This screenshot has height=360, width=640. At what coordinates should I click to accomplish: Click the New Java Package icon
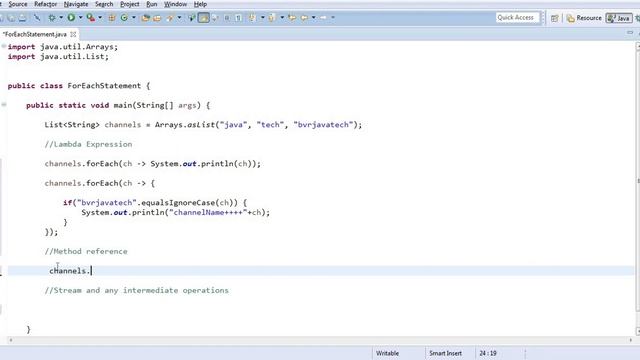111,18
